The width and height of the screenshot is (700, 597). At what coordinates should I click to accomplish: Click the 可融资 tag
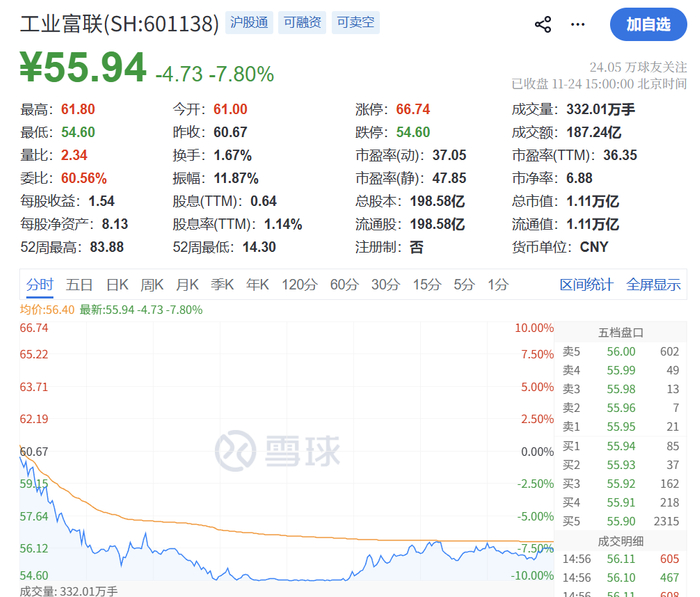302,22
